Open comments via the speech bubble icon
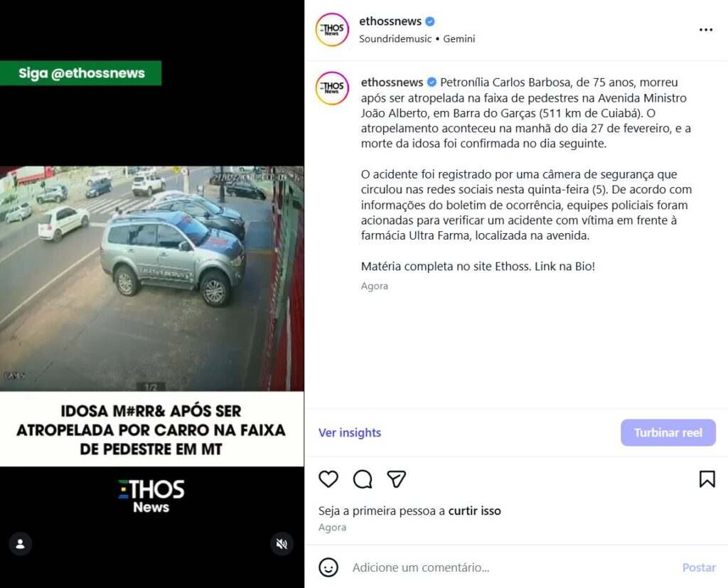Screen dimensions: 728x588 pyautogui.click(x=362, y=479)
